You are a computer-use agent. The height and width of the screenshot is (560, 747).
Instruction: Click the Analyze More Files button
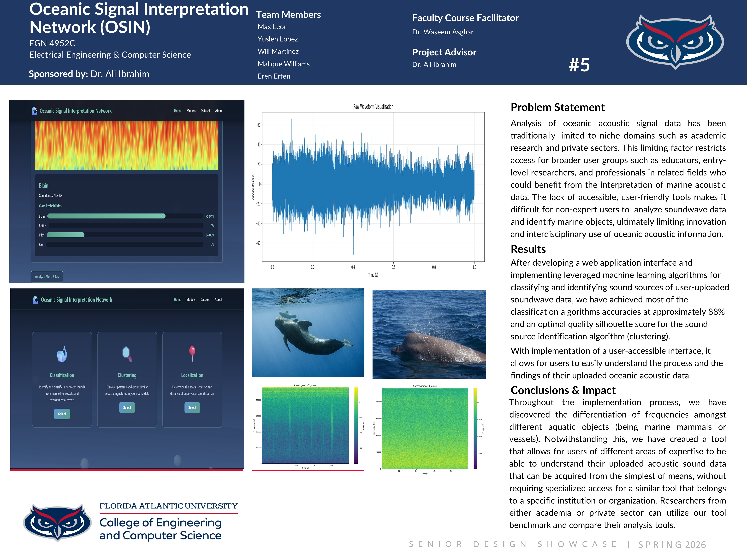(47, 276)
